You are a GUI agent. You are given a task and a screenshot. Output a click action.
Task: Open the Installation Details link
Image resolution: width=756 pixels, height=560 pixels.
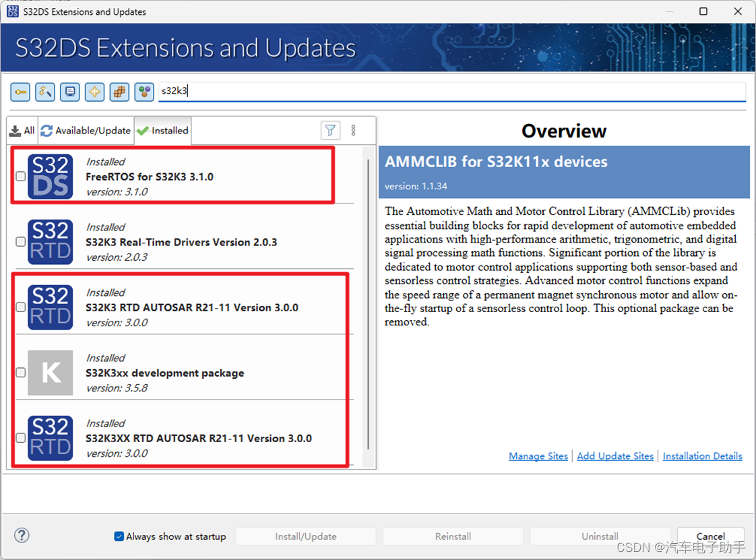tap(703, 456)
